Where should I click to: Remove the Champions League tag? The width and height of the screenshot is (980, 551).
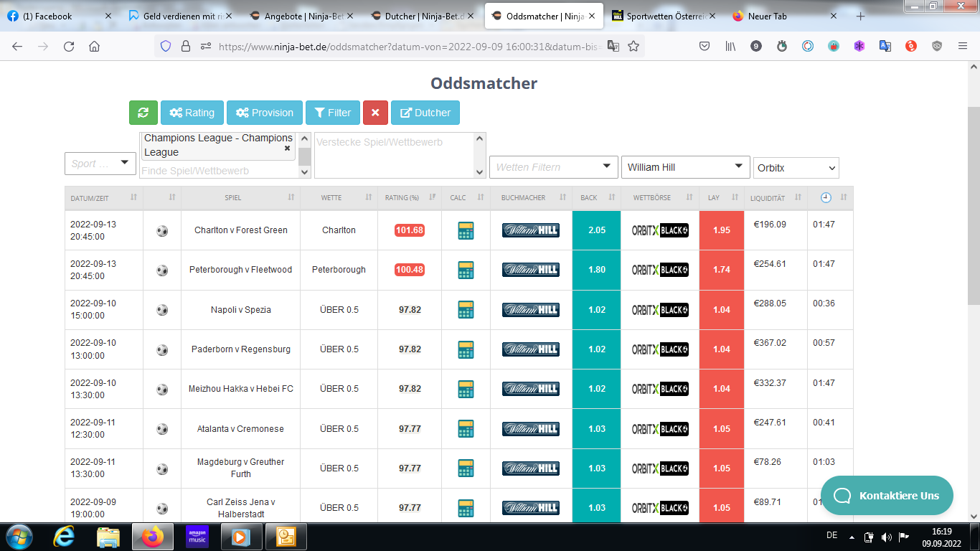tap(287, 148)
